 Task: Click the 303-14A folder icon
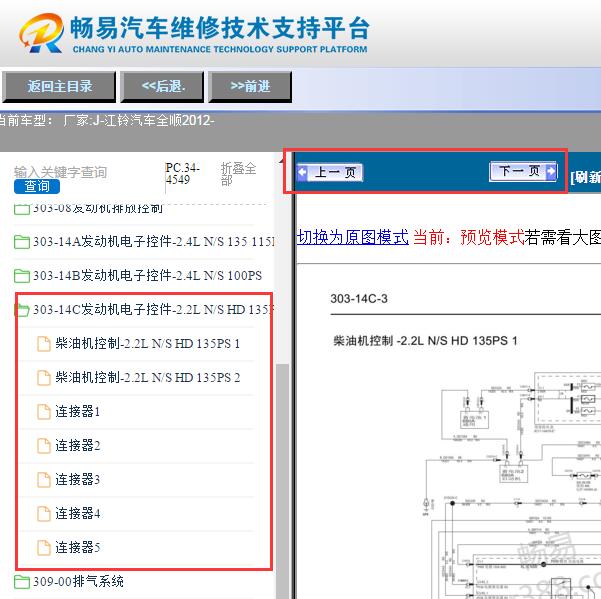21,242
